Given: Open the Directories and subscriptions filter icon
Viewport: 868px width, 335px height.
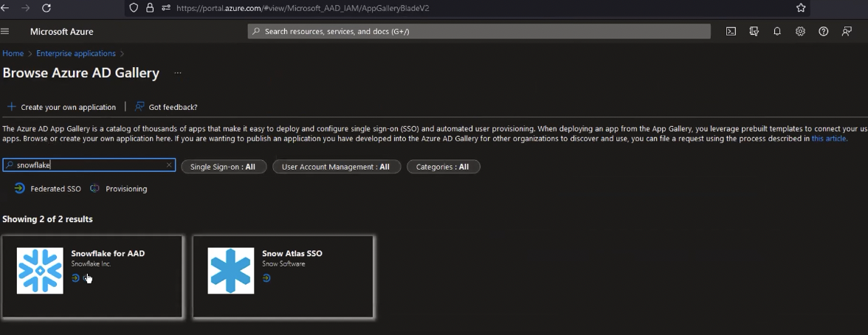Looking at the screenshot, I should pos(754,32).
